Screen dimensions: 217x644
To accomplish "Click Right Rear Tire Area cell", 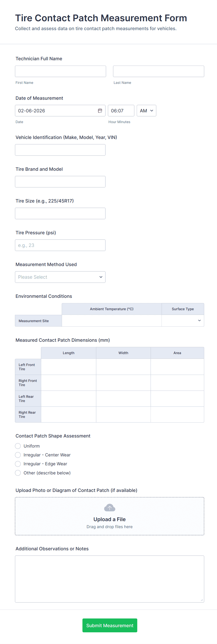I will (177, 414).
